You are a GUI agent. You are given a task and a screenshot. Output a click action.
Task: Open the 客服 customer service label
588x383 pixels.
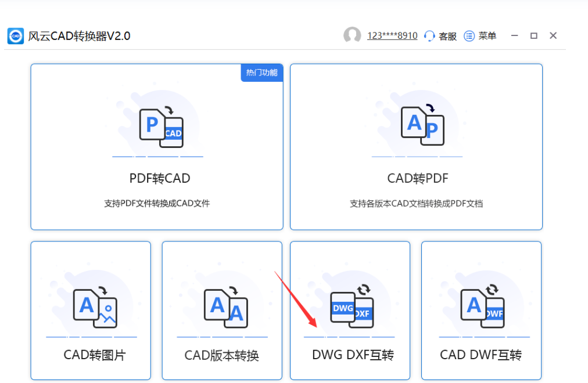tap(448, 36)
